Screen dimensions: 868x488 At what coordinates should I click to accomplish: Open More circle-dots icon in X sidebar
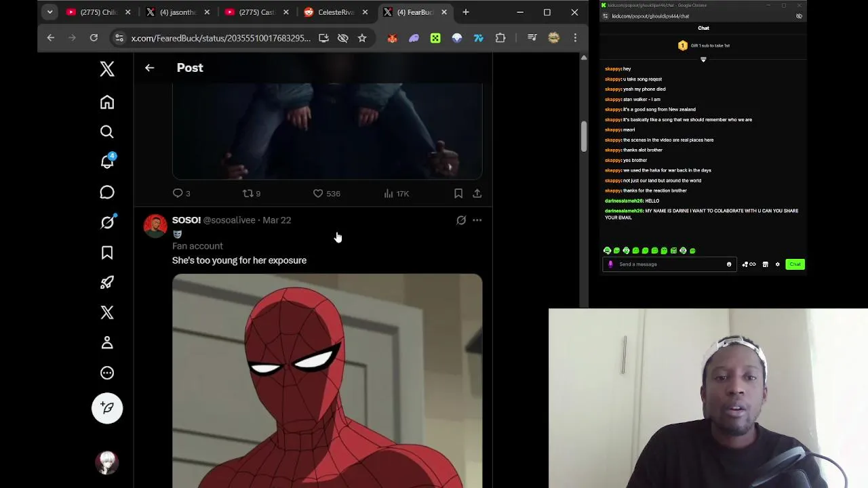[107, 373]
